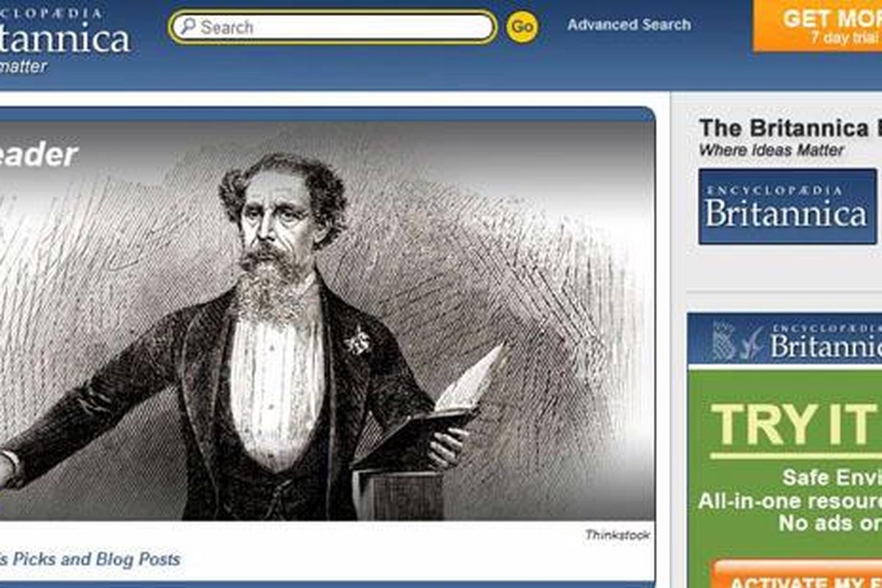Click the magnifying glass icon in search box
Viewport: 882px width, 588px height.
click(x=188, y=26)
